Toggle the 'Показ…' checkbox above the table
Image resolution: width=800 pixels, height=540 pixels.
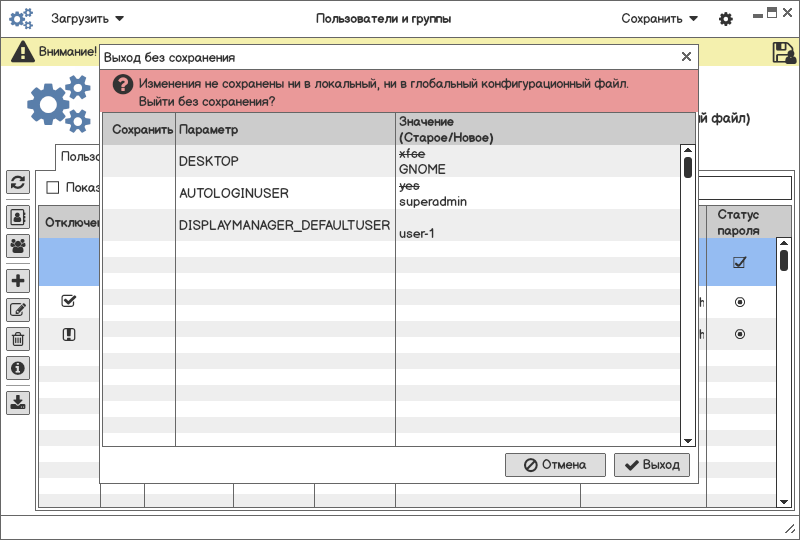53,187
